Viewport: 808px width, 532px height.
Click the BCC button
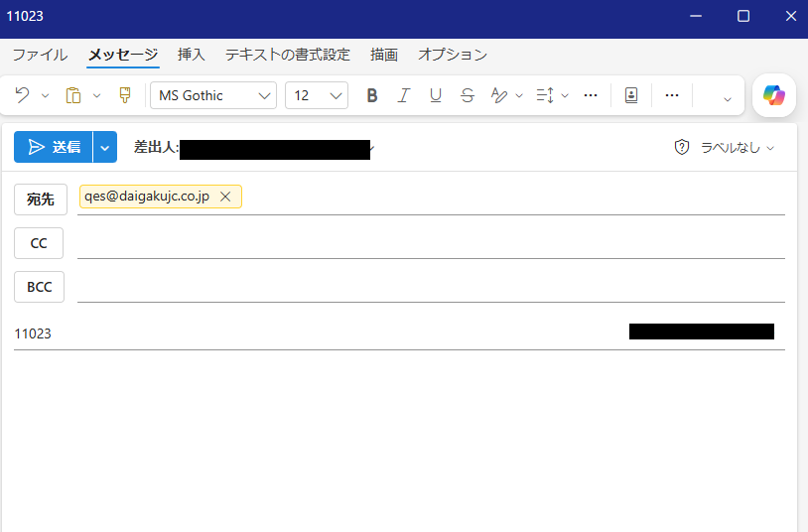coord(39,287)
